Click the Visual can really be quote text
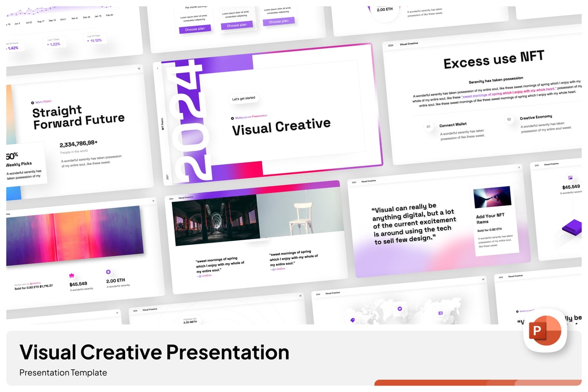Screen dimensions: 588x392 pos(414,224)
